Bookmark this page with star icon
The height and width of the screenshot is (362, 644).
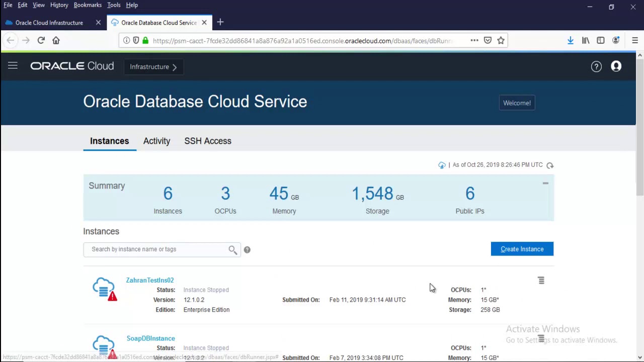(x=501, y=40)
